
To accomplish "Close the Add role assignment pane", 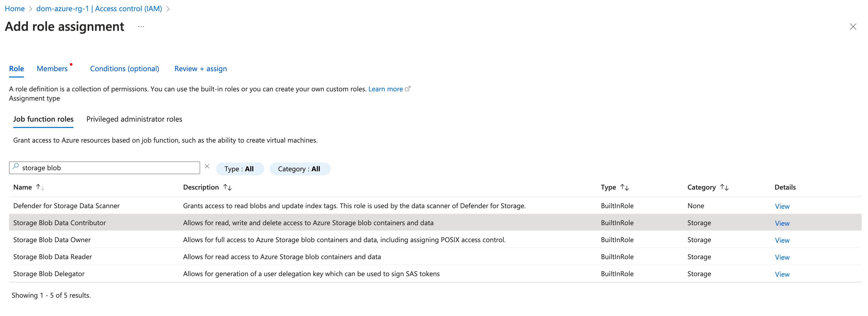I will coord(853,27).
